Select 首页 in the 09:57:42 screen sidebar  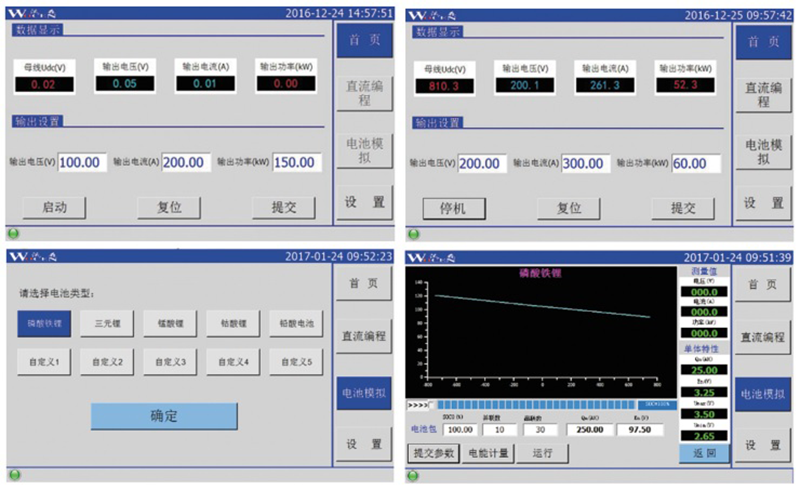click(763, 42)
